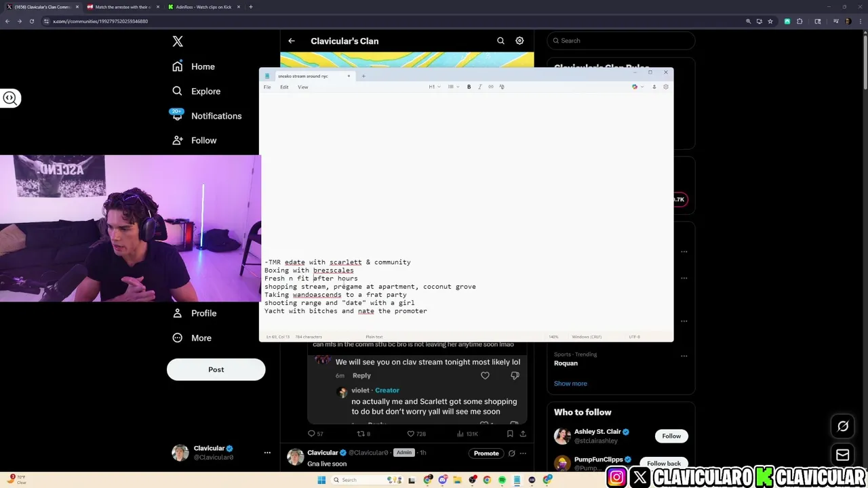Follow Ashley St. Clair
Screen dimensions: 868x488
(671, 436)
